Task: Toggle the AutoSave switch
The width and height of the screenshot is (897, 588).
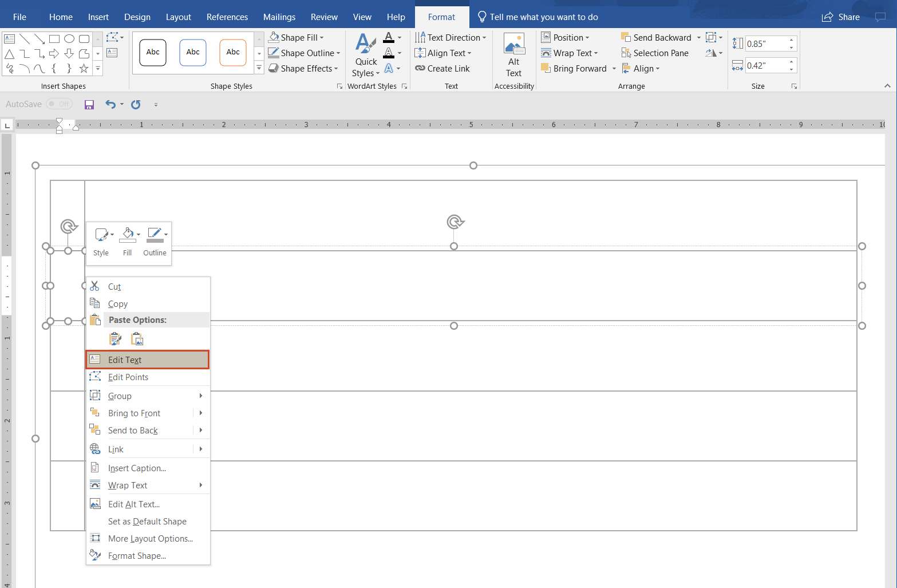Action: click(x=59, y=104)
